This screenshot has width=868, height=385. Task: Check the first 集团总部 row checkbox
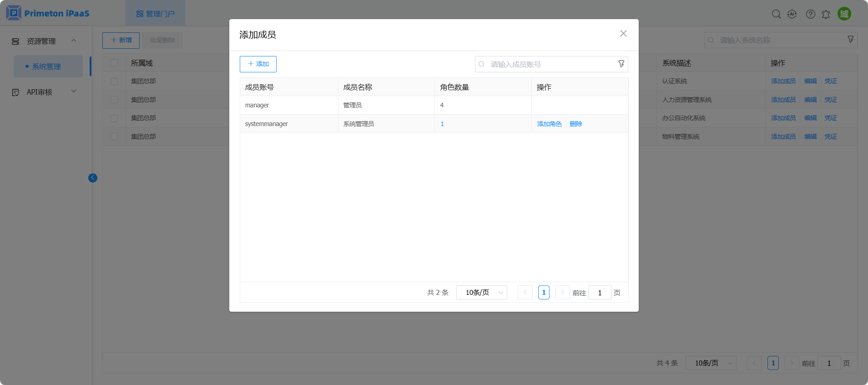tap(114, 81)
